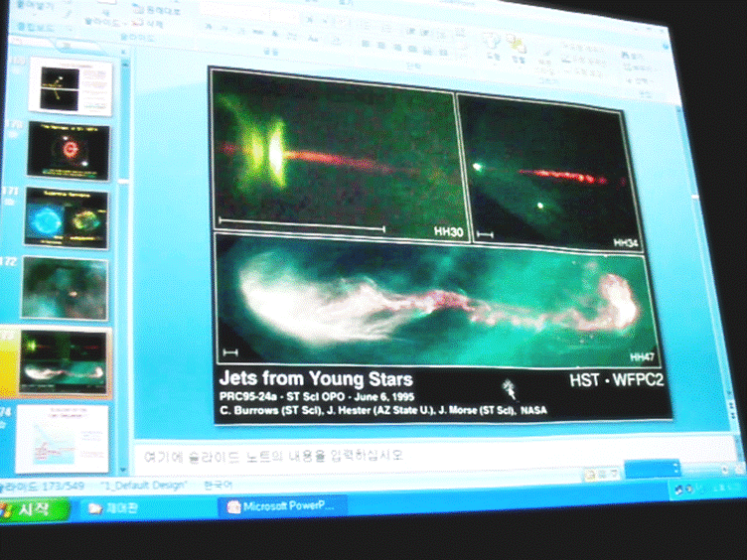The width and height of the screenshot is (747, 560).
Task: Select slide 170 thumbnail with red ring
Action: (69, 152)
